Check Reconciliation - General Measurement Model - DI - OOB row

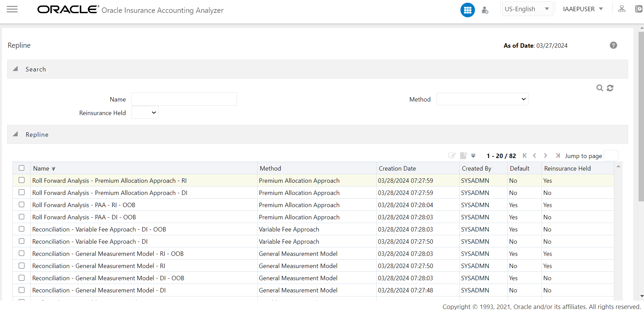(x=22, y=278)
